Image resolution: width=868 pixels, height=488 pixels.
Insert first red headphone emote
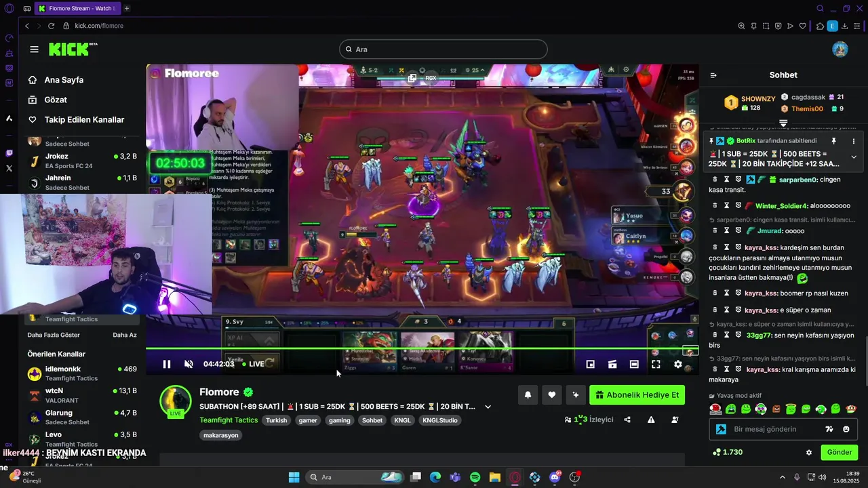715,409
